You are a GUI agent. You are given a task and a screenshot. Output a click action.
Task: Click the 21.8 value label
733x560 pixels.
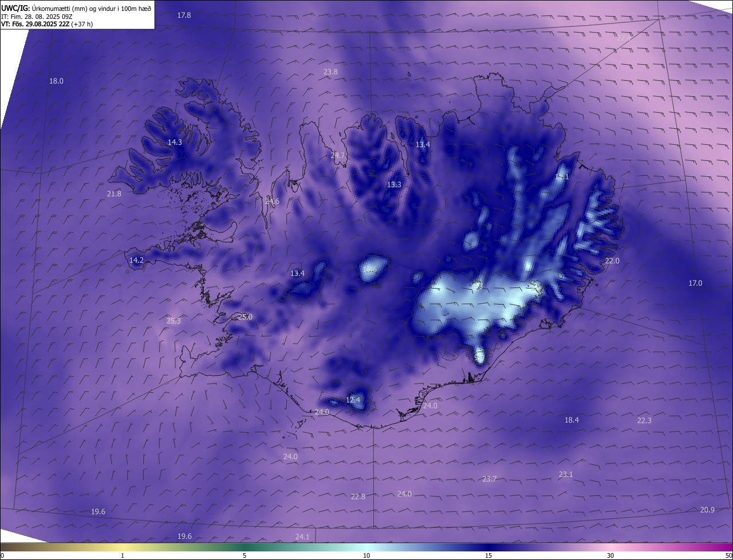pyautogui.click(x=114, y=194)
